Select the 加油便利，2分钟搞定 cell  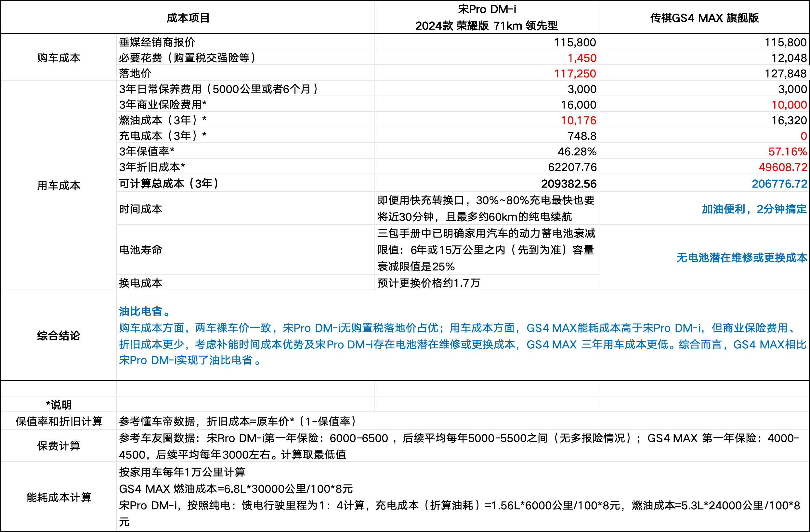[x=754, y=209]
